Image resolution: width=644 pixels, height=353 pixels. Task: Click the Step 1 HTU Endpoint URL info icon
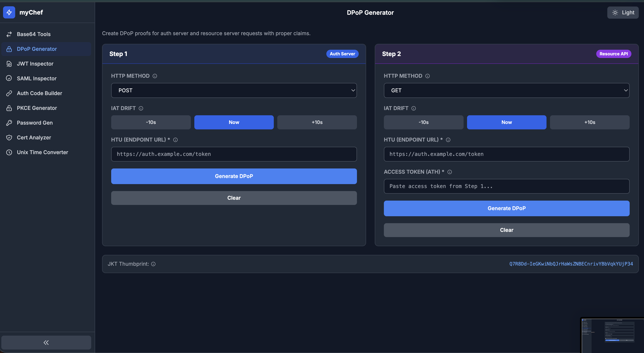click(x=175, y=140)
